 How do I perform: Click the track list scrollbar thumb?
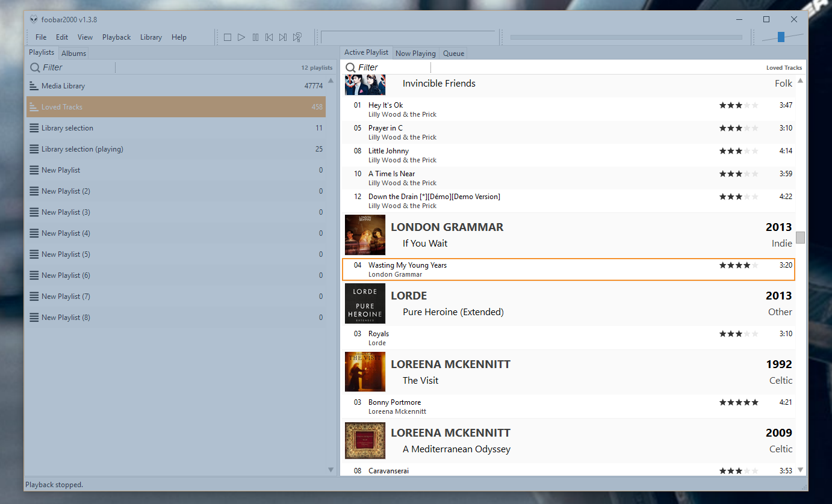pos(800,238)
